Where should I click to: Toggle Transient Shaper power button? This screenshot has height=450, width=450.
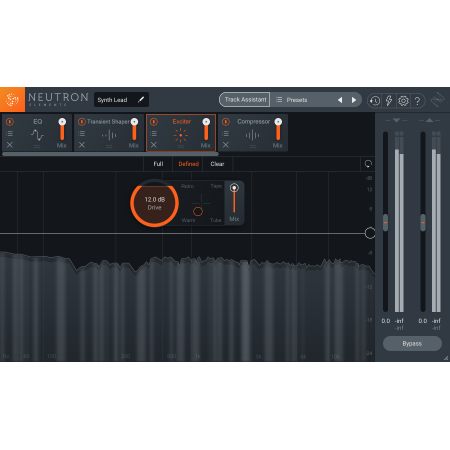[x=82, y=122]
